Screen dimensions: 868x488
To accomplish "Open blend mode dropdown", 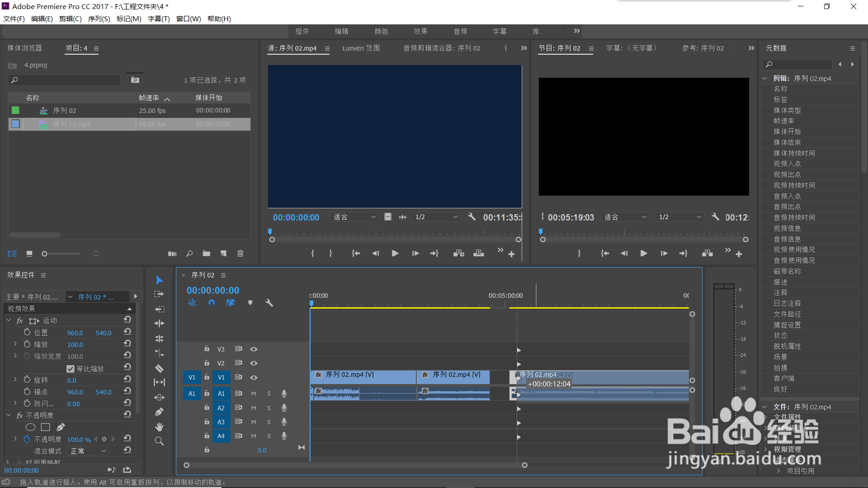I will pos(88,451).
